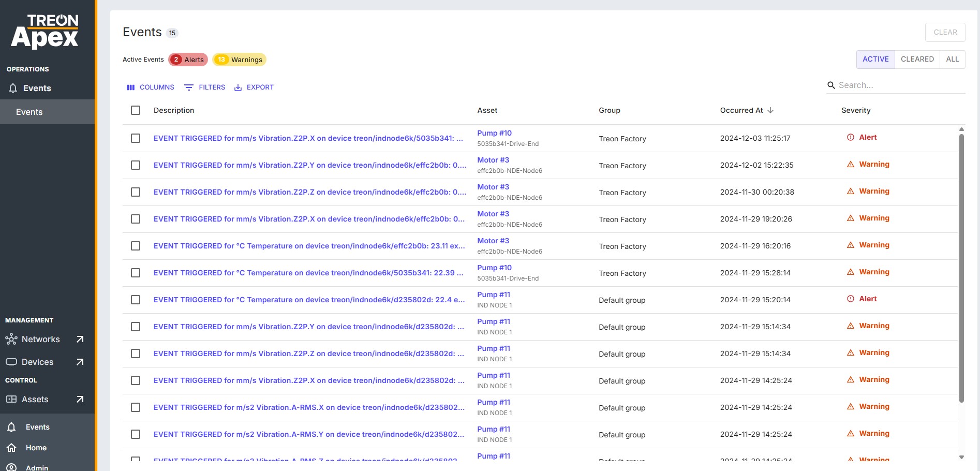Open Devices via its external arrow icon
This screenshot has height=471, width=980.
[80, 362]
